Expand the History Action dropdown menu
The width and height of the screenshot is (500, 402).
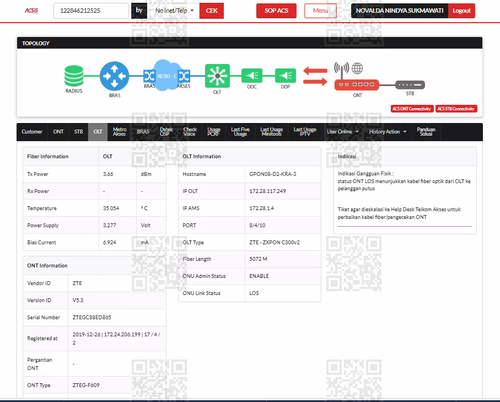(x=388, y=132)
